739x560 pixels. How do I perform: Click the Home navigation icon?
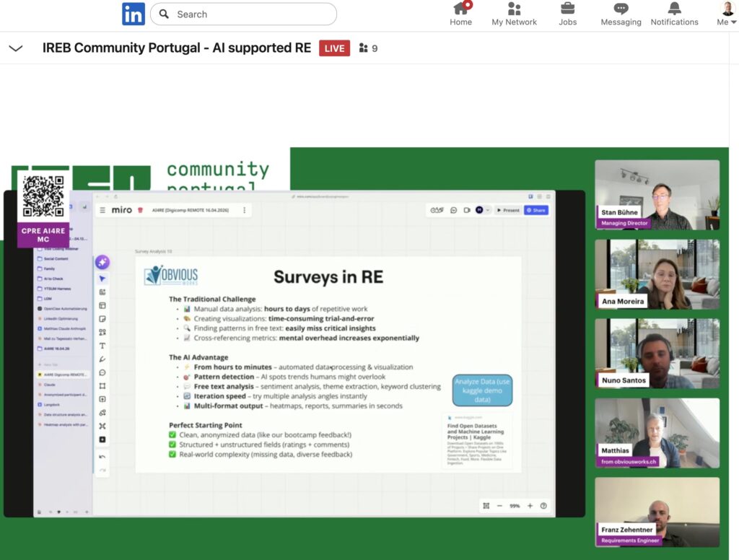pos(460,14)
